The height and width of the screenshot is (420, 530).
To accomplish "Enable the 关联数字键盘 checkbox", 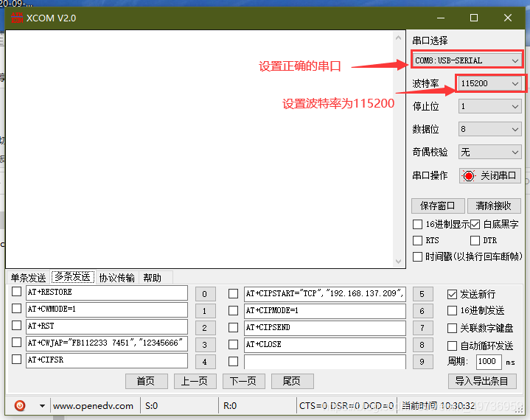I will [x=452, y=328].
